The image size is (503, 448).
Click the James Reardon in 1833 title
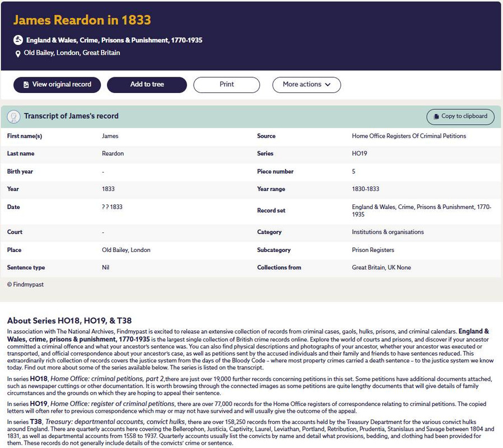point(82,20)
